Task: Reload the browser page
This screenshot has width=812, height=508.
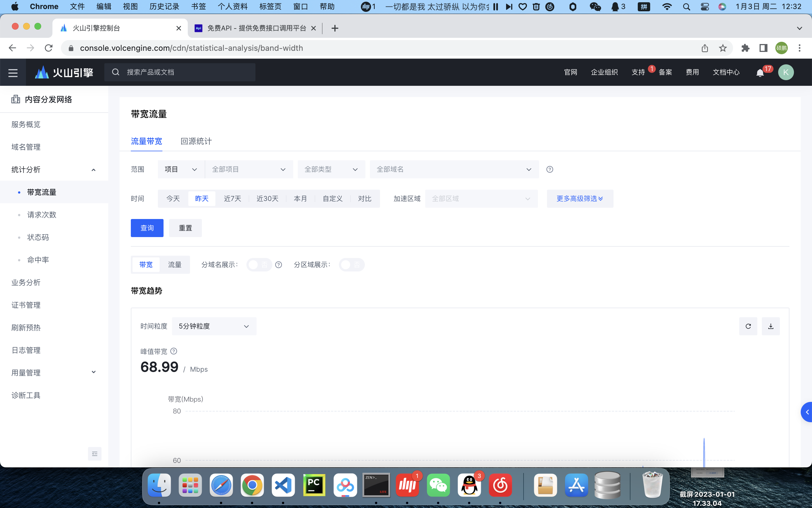Action: point(49,48)
